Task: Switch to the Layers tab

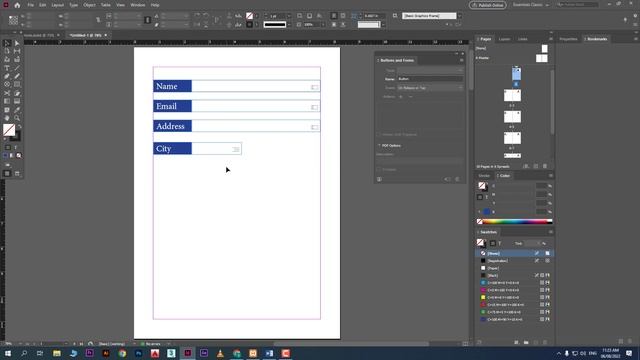Action: coord(504,39)
